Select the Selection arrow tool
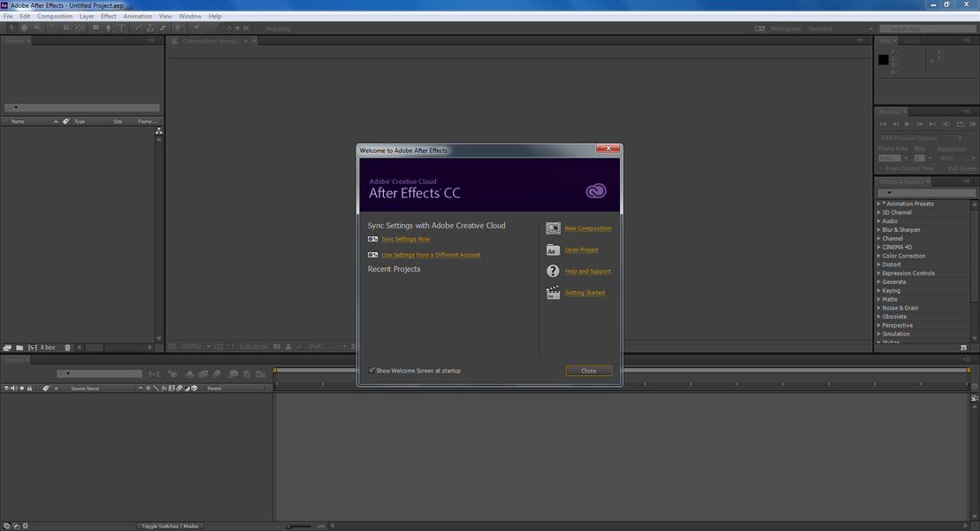This screenshot has height=531, width=980. 11,28
